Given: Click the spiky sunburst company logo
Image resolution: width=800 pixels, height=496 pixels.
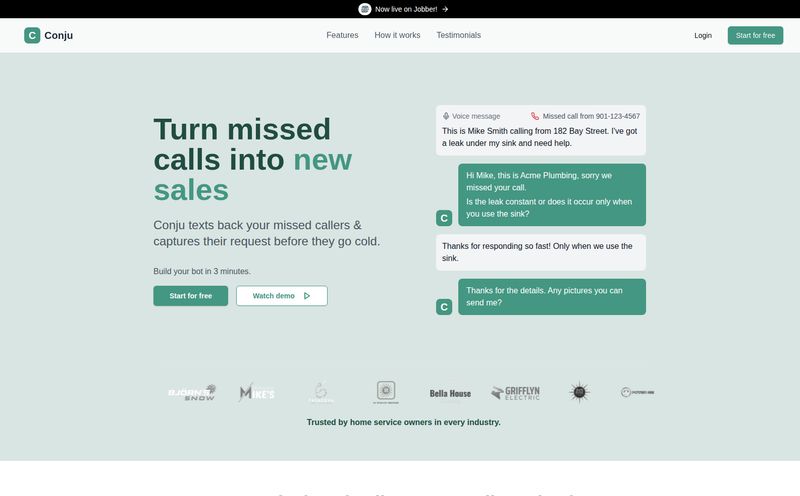Looking at the screenshot, I should [x=579, y=392].
